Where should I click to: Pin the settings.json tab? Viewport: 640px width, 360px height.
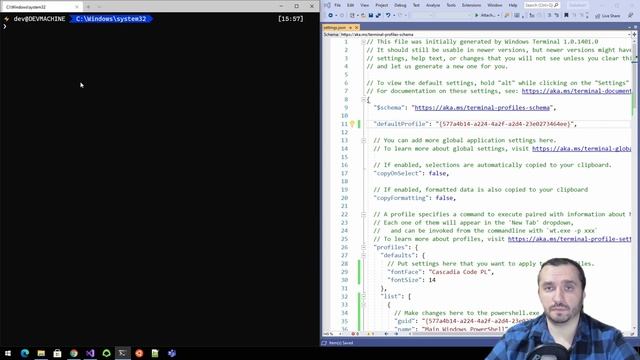click(x=350, y=28)
